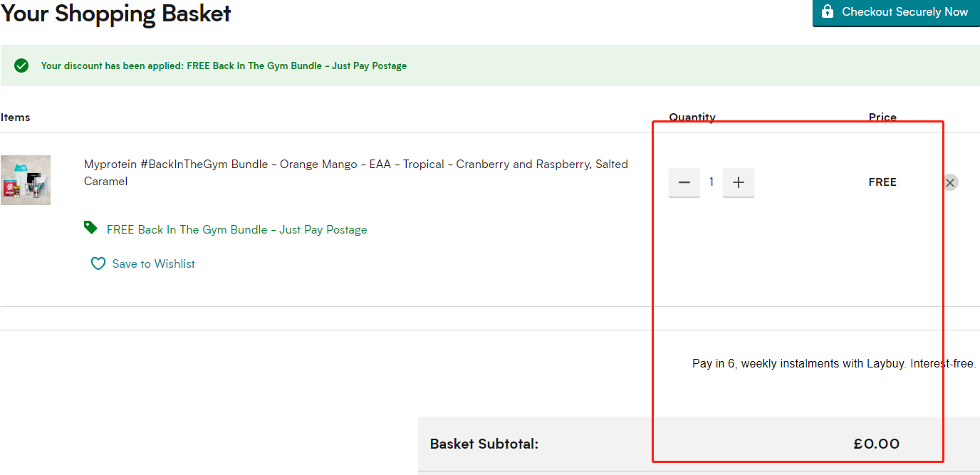Click the FREE price label
The height and width of the screenshot is (475, 980).
pyautogui.click(x=882, y=182)
